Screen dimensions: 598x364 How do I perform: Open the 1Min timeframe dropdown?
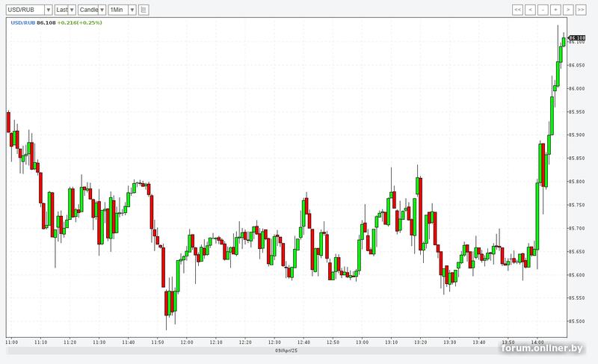122,10
